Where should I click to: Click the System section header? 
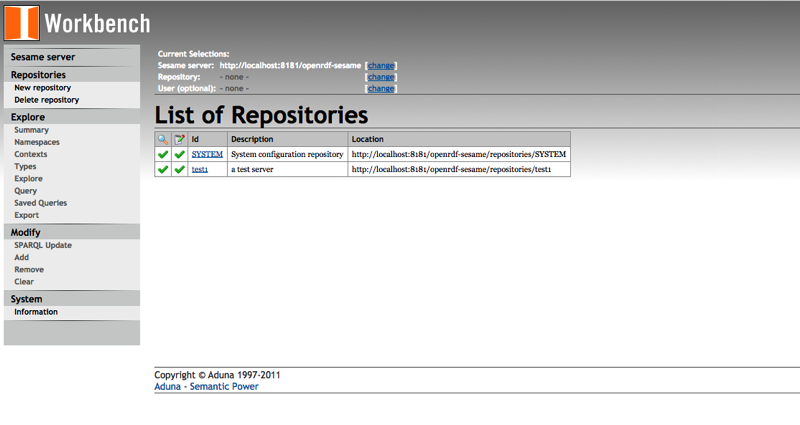[x=27, y=299]
